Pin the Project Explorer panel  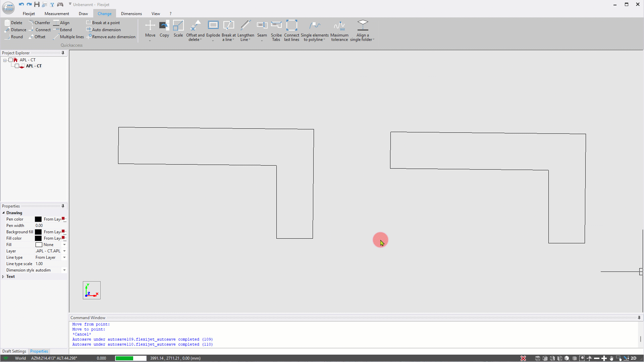(x=63, y=53)
